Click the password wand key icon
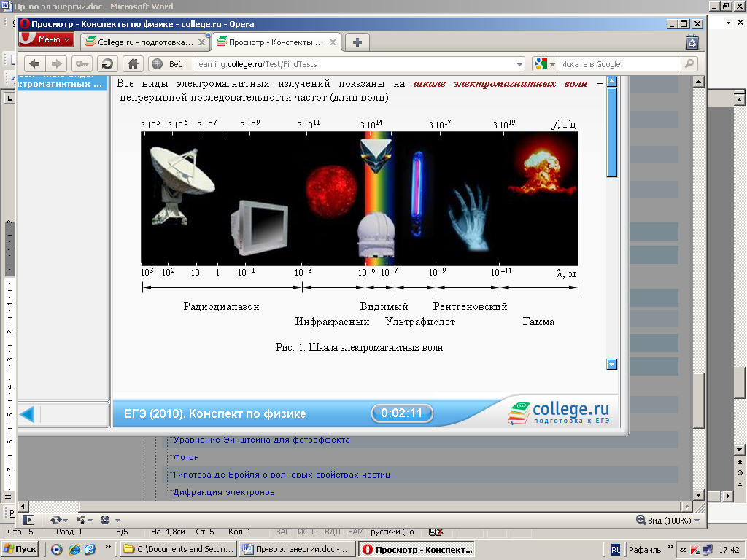 coord(82,64)
